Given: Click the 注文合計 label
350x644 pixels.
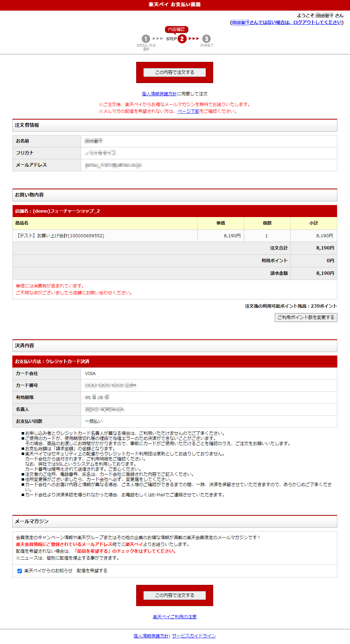Looking at the screenshot, I should (279, 248).
